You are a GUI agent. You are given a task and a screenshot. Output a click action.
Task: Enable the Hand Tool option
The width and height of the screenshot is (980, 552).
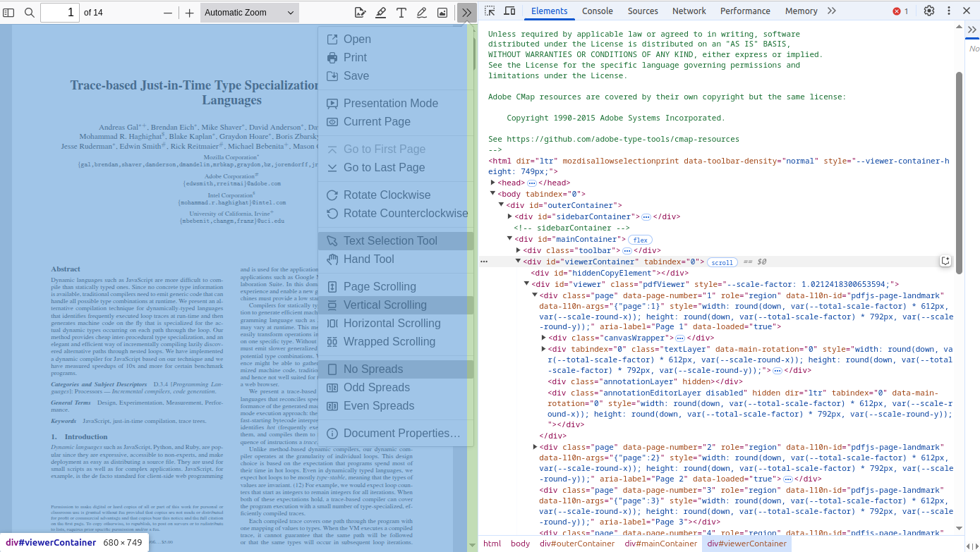click(x=396, y=259)
